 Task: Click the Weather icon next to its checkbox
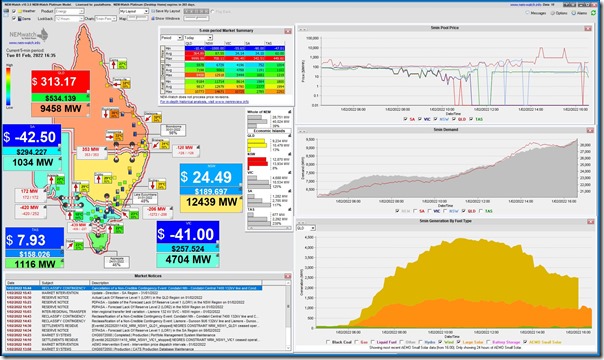[20, 11]
